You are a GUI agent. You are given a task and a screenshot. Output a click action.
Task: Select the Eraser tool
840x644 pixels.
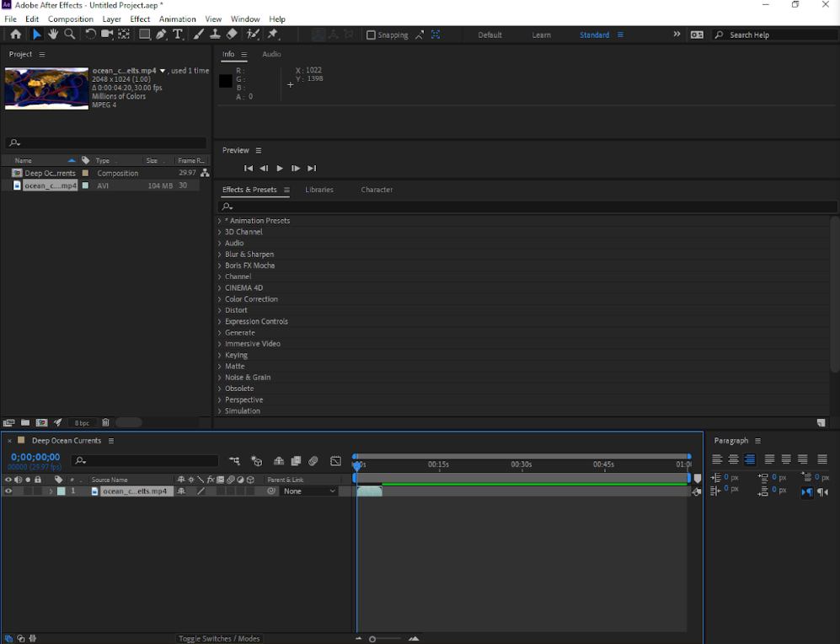point(232,35)
